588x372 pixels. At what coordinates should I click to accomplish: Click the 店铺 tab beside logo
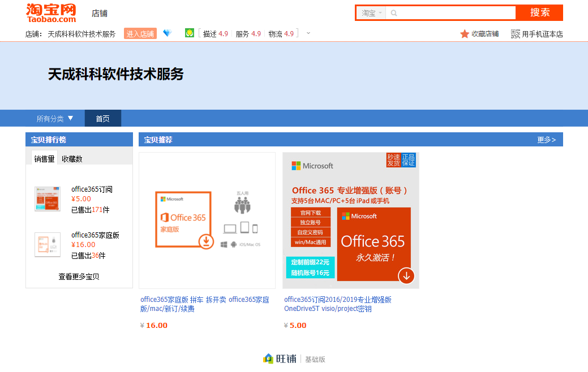[x=100, y=14]
